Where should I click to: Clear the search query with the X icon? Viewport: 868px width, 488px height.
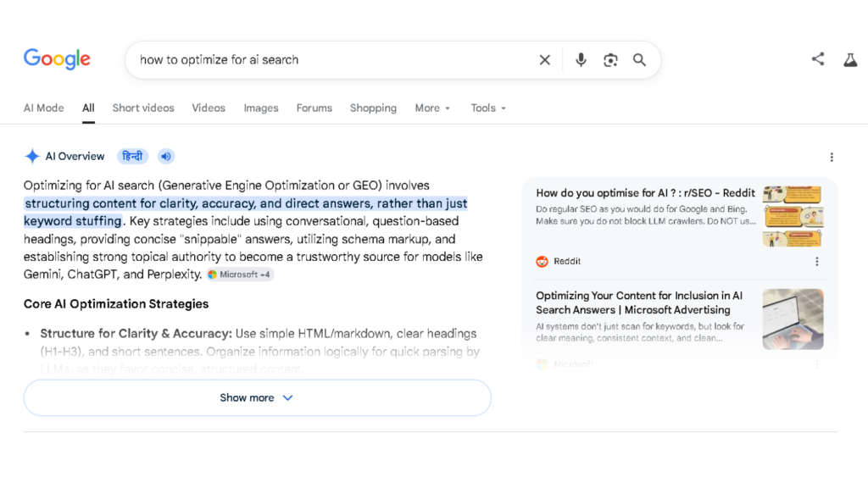(545, 59)
